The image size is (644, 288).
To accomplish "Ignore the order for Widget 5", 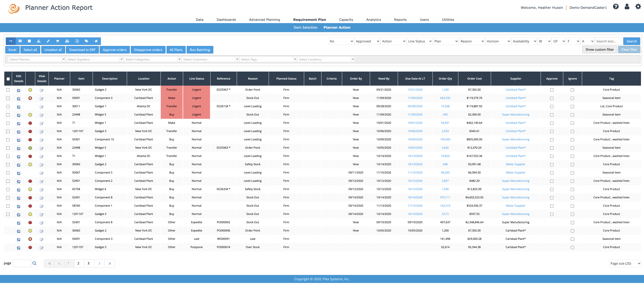I will 573,115.
